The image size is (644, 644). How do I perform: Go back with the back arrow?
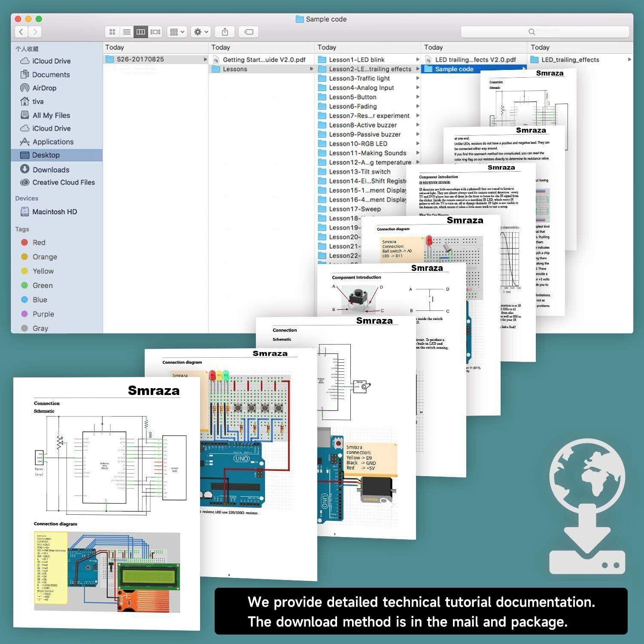coord(21,32)
